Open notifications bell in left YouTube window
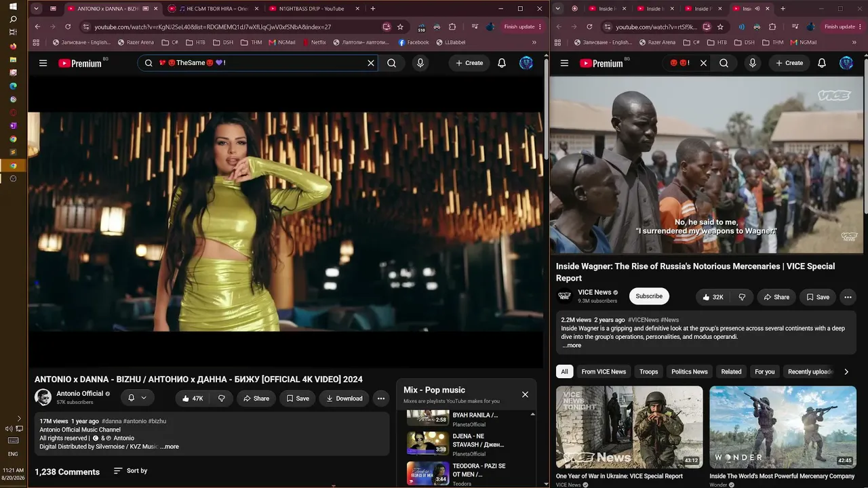Screen dimensions: 868x488 point(502,63)
